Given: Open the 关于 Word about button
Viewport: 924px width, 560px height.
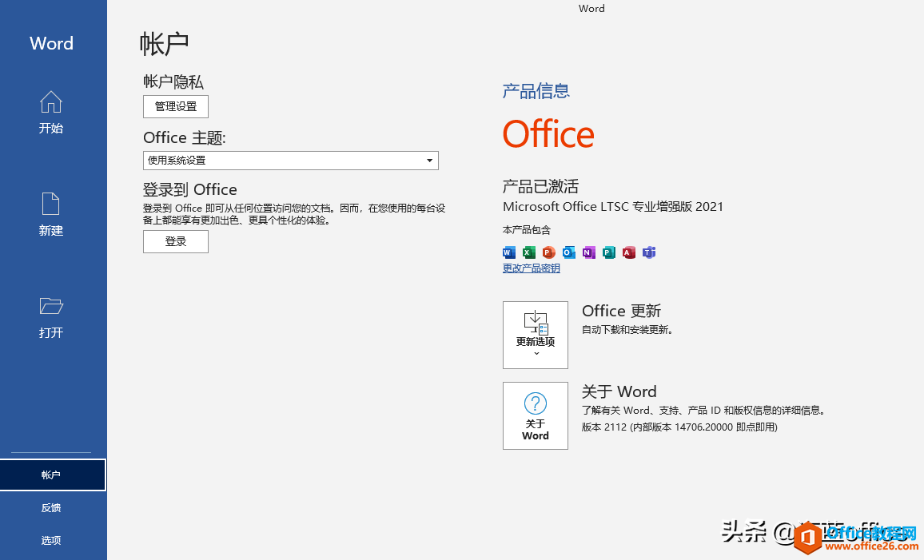Looking at the screenshot, I should (x=535, y=415).
